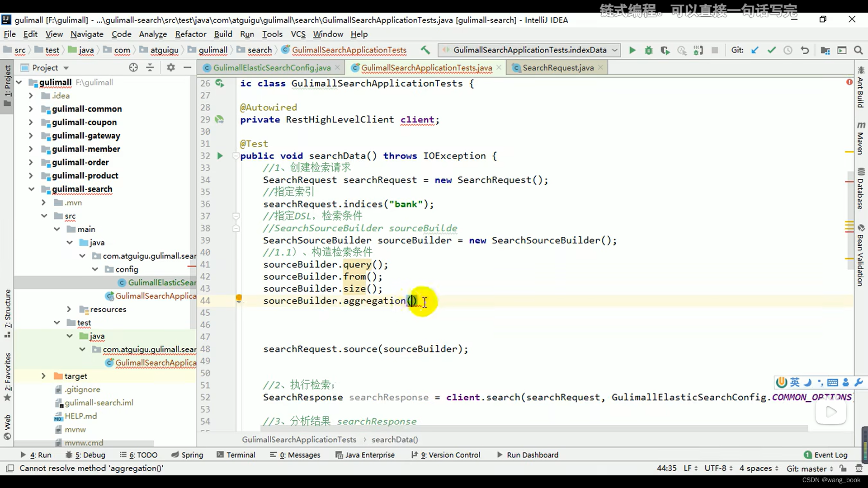The height and width of the screenshot is (488, 868).
Task: Open Ant Build side panel
Action: click(860, 87)
